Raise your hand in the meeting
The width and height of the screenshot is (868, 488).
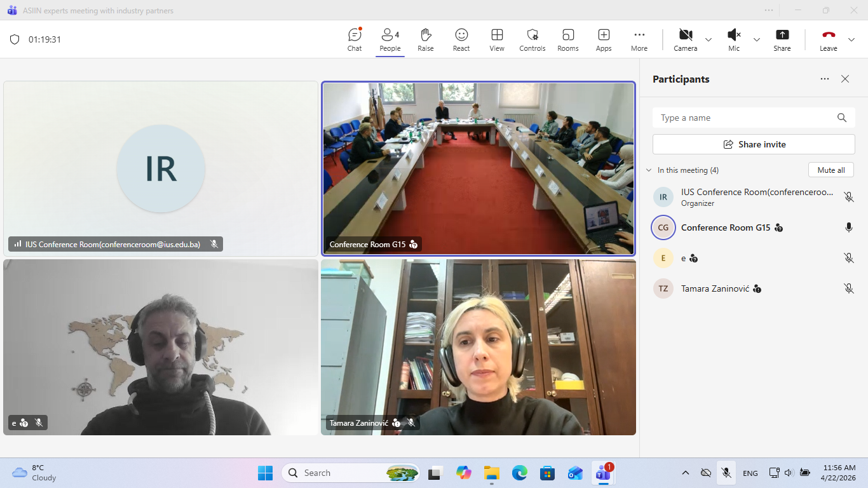point(425,39)
